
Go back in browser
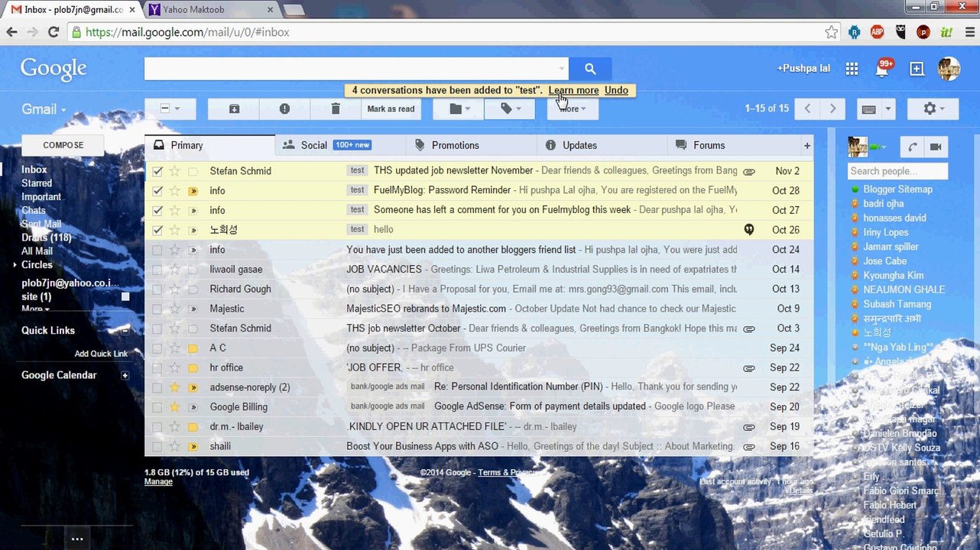tap(11, 32)
